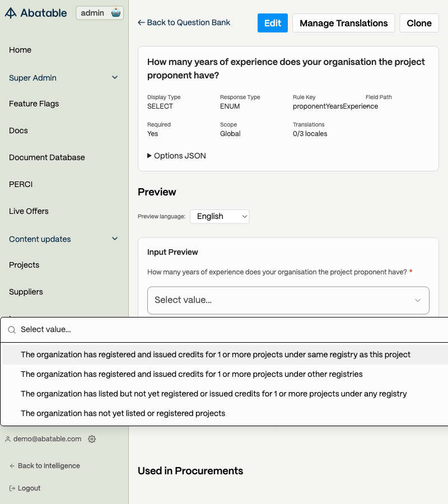Screen dimensions: 448x504
Task: Click the Abatable logo icon
Action: (x=11, y=13)
